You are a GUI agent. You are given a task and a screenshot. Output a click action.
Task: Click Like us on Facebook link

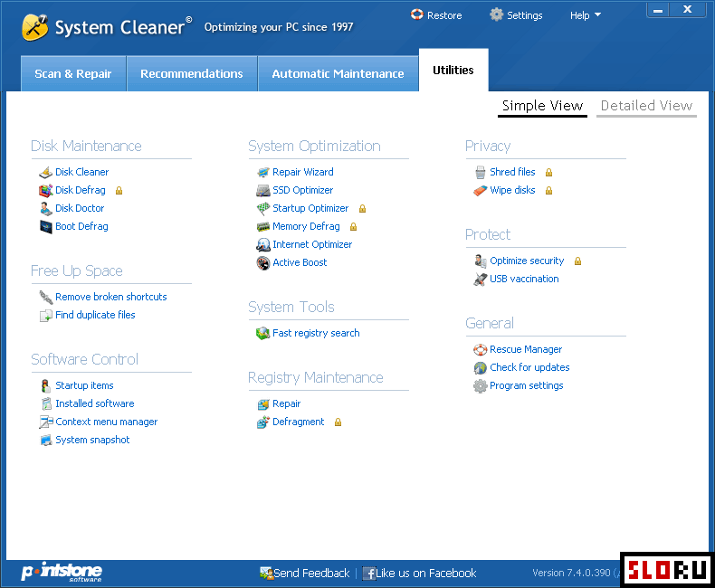coord(419,574)
